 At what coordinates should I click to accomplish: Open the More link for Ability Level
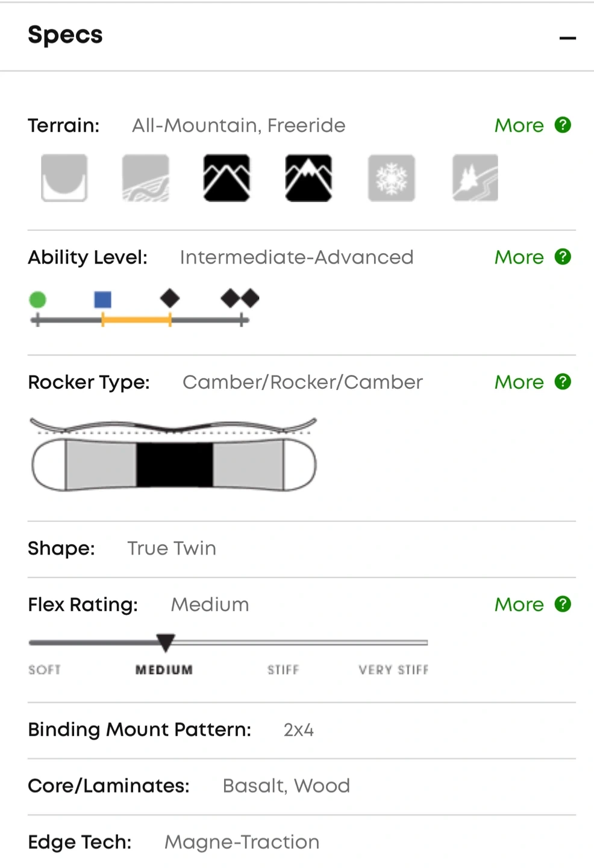(x=519, y=257)
